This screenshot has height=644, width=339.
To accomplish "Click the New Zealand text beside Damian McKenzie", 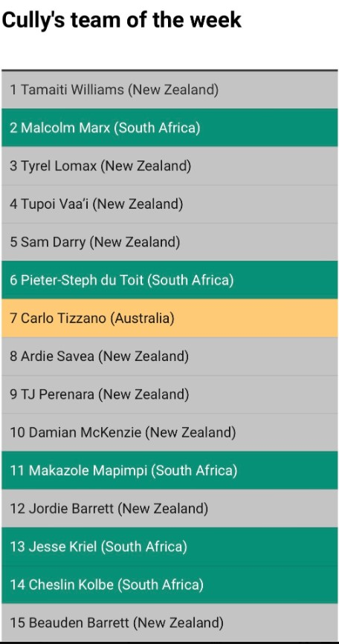I will [190, 432].
